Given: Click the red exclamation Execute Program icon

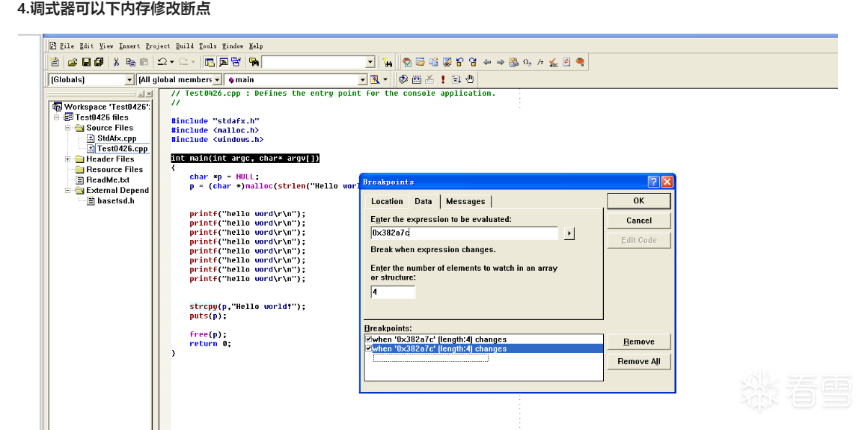Looking at the screenshot, I should [x=443, y=79].
